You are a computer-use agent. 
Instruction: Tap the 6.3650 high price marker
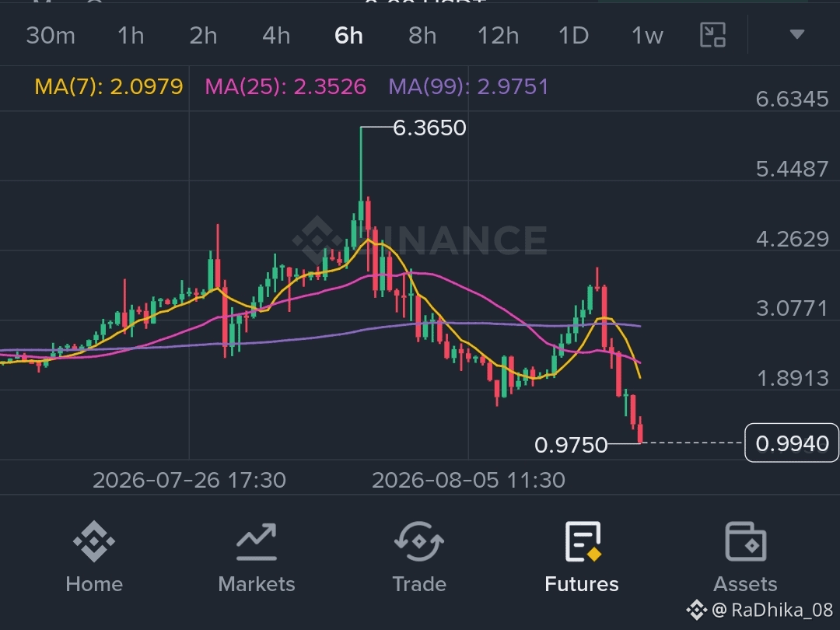coord(429,128)
